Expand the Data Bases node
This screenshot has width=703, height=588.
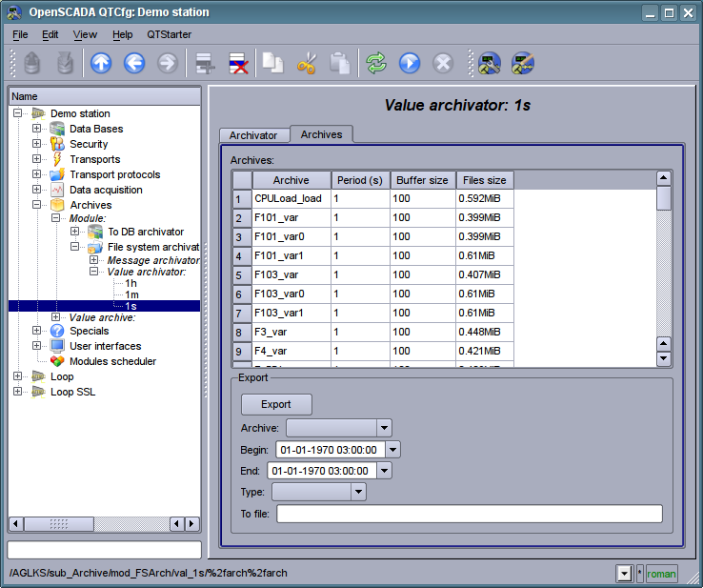36,129
